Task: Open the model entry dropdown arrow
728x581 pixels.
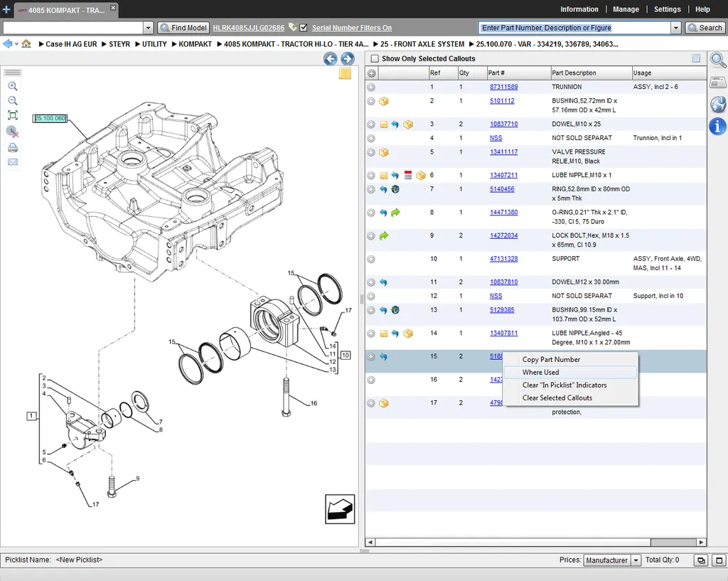Action: point(148,28)
